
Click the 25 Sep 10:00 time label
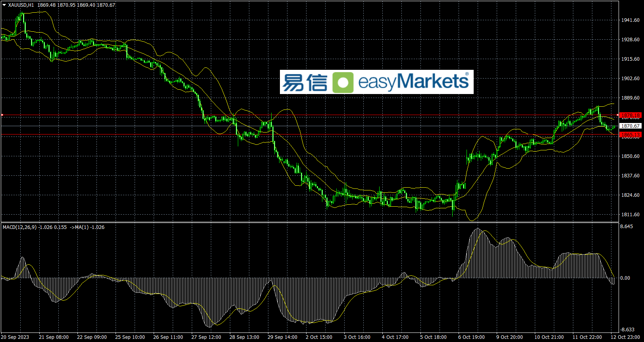coord(130,337)
